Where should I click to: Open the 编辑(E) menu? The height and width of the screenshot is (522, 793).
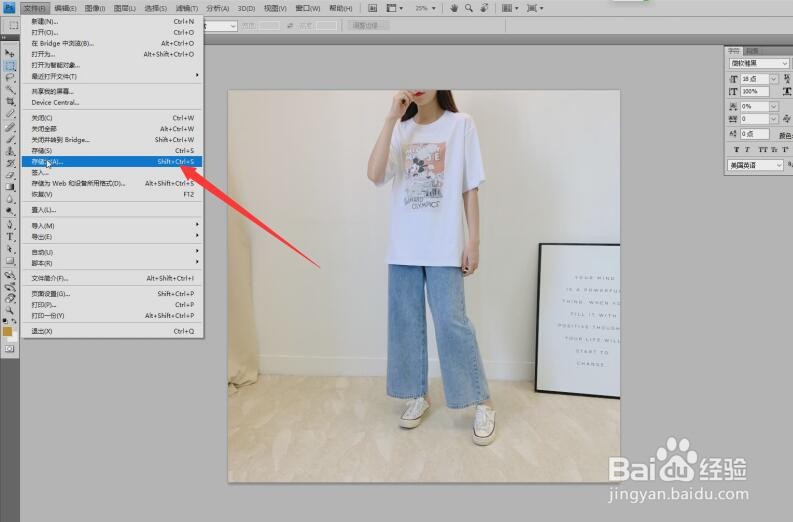tap(65, 8)
